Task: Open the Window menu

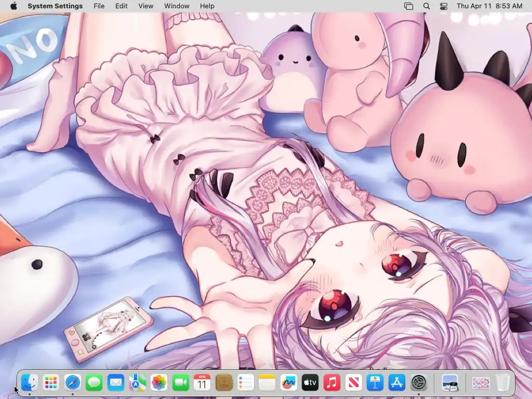Action: (x=177, y=6)
